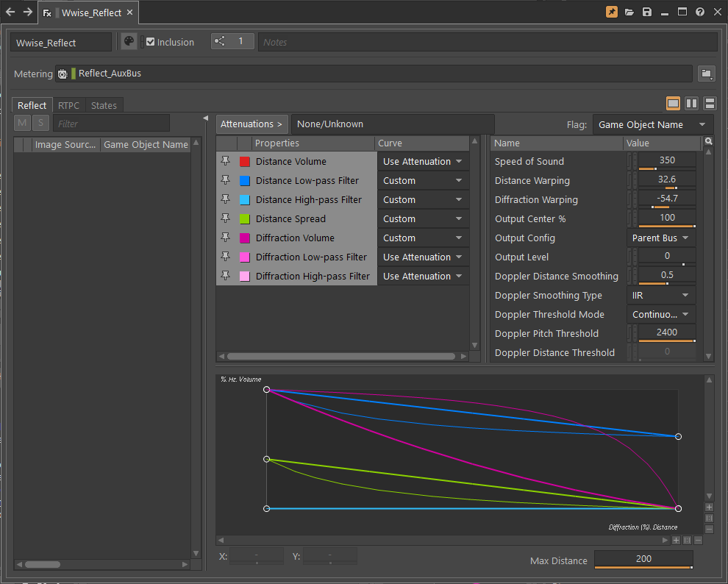Viewport: 728px width, 584px height.
Task: Open the Flag Game Object Name dropdown
Action: tap(652, 124)
